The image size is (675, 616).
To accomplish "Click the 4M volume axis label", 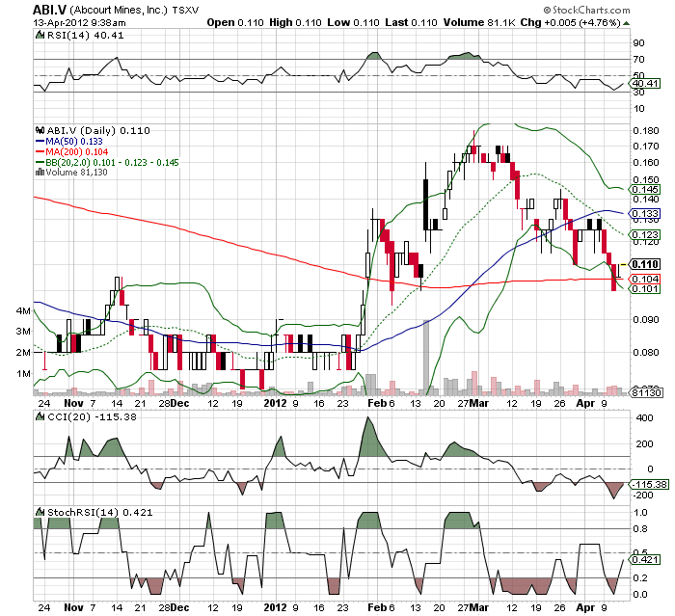I will click(23, 310).
